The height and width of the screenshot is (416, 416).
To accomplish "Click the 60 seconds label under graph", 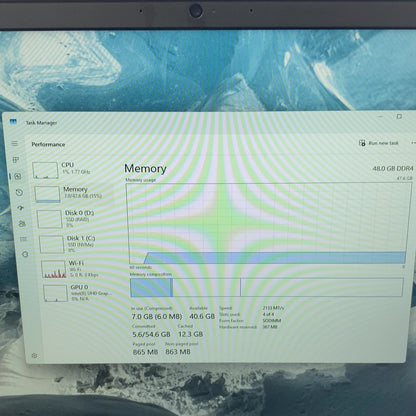I will 140,267.
